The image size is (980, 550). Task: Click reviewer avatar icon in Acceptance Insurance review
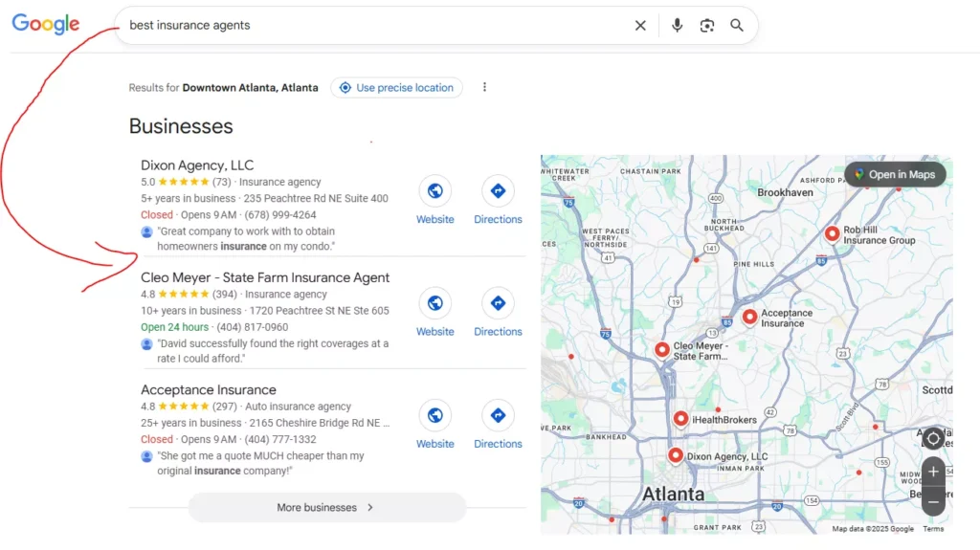click(146, 456)
